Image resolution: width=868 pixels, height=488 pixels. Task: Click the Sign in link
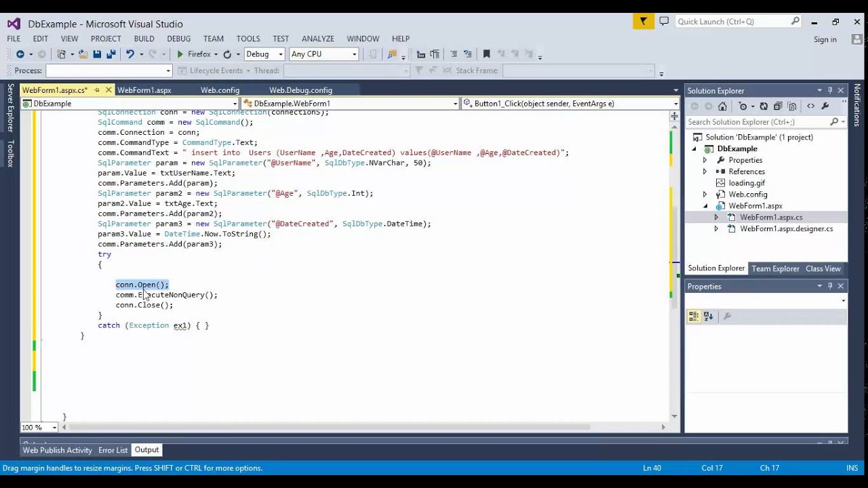[825, 39]
